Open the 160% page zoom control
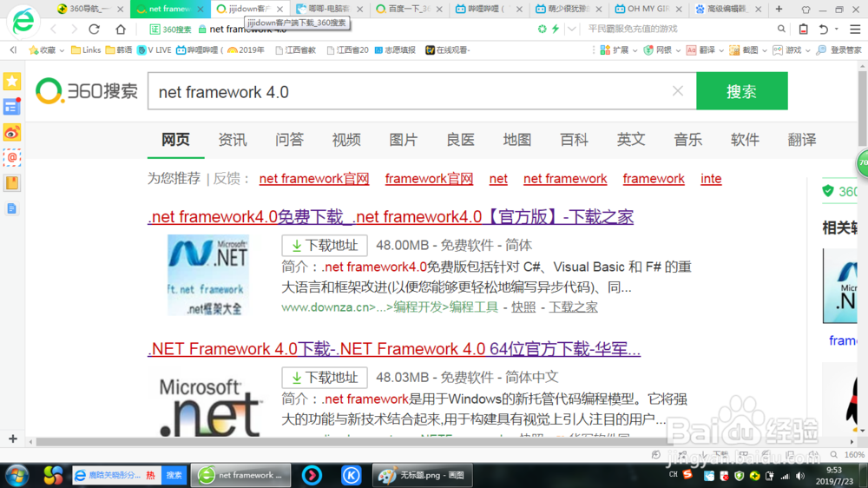The image size is (868, 488). (x=848, y=454)
